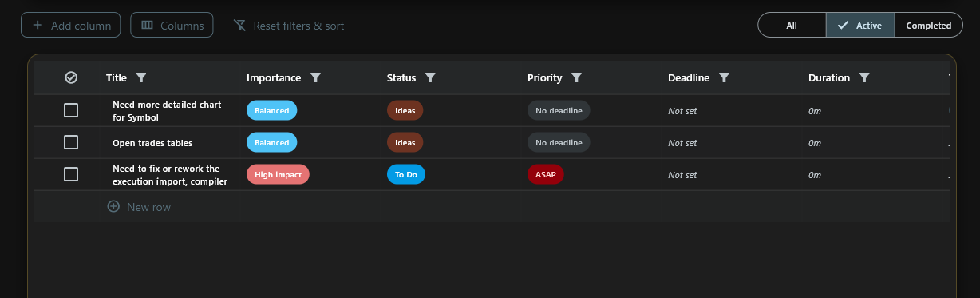Click the Duration column header text
Image resolution: width=980 pixels, height=298 pixels.
(x=829, y=77)
